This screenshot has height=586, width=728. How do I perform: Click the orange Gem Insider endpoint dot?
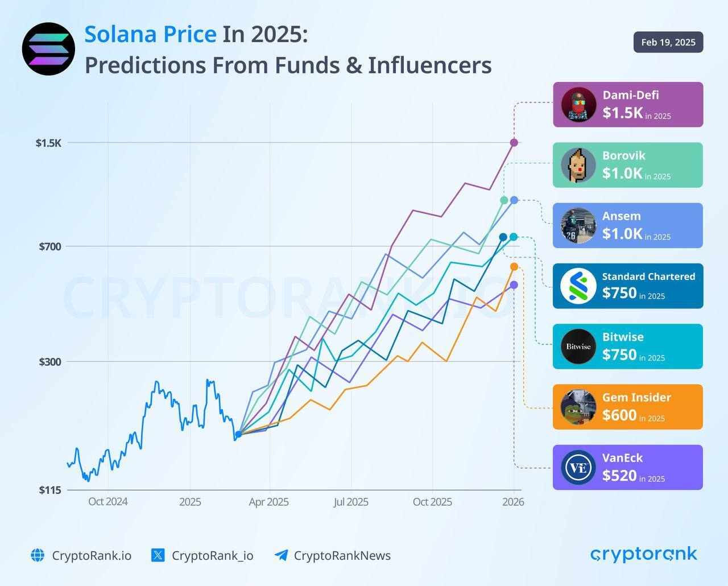click(x=514, y=267)
